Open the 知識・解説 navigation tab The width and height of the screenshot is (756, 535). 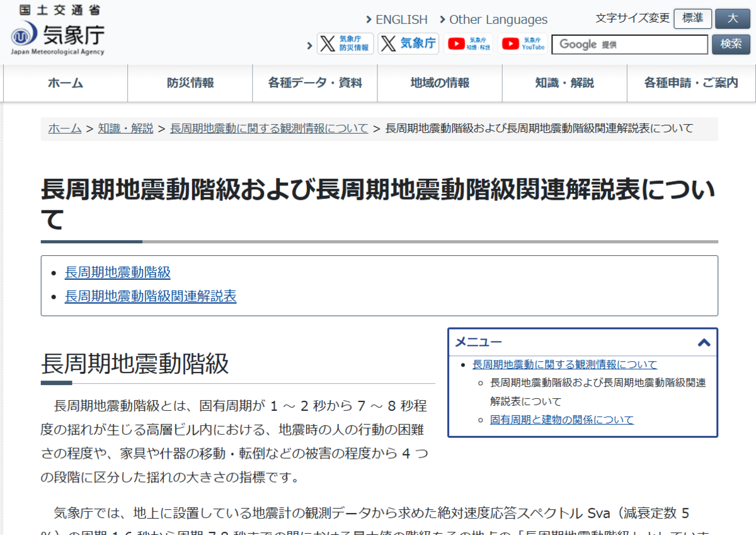click(564, 83)
